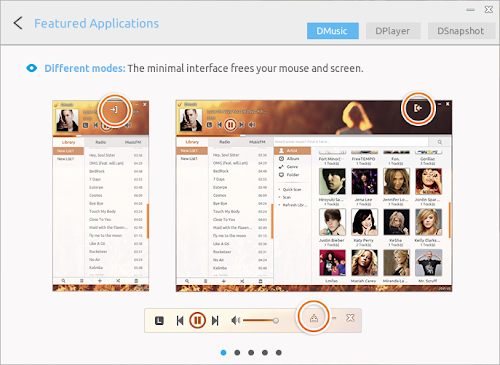This screenshot has width=500, height=365.
Task: Jump to the fifth slide indicator dot
Action: pos(279,353)
